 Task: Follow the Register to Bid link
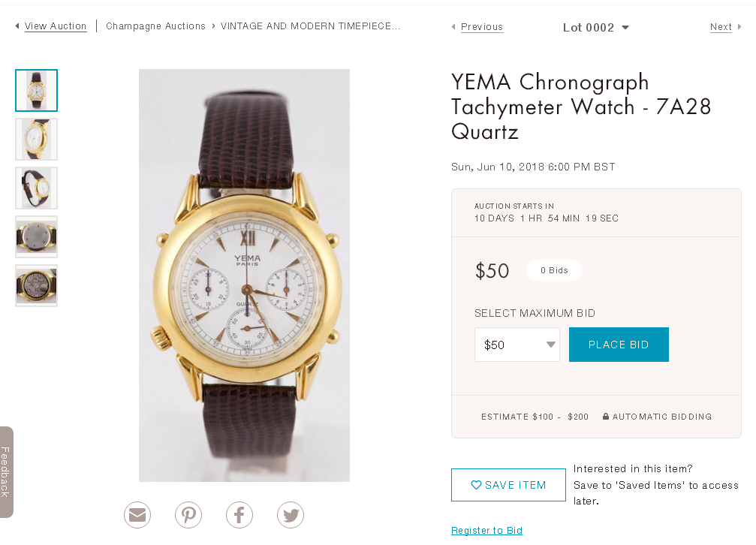486,531
